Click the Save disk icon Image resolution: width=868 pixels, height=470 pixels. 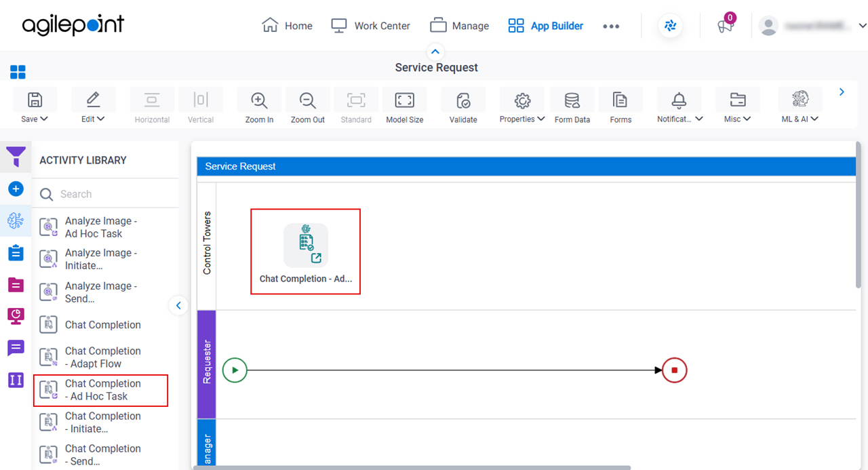click(x=35, y=100)
